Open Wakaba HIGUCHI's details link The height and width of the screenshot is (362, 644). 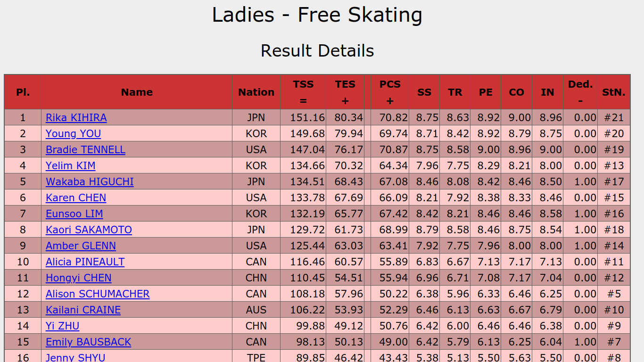click(90, 181)
